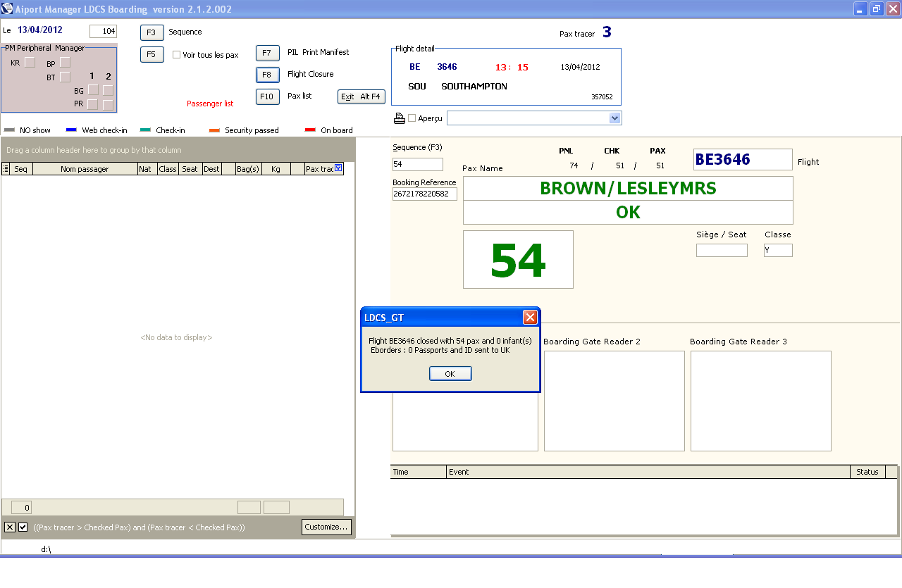Image resolution: width=902 pixels, height=588 pixels.
Task: Remove the filter with the X icon
Action: [x=10, y=527]
